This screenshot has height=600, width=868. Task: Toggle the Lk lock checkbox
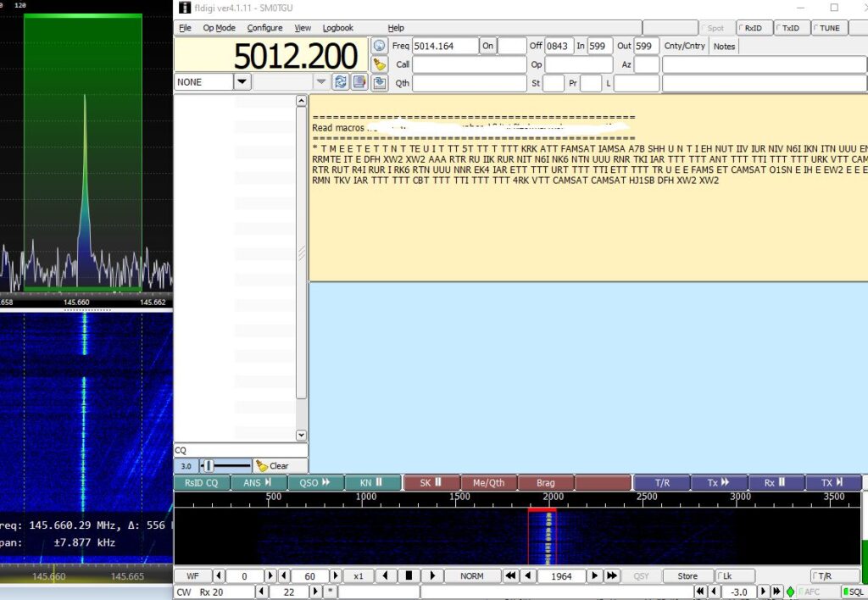click(735, 575)
